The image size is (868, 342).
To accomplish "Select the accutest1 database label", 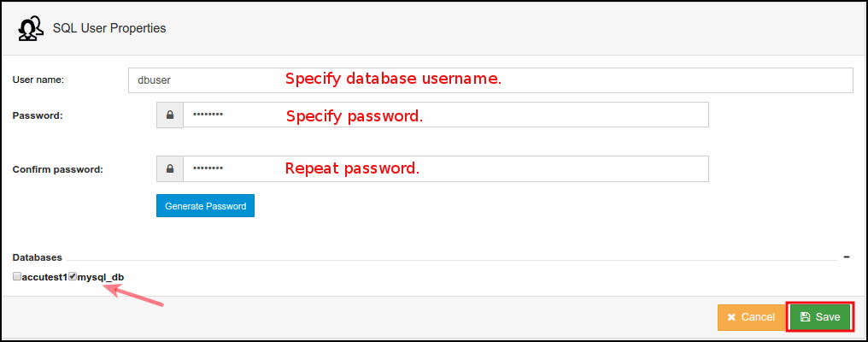I will pos(44,277).
